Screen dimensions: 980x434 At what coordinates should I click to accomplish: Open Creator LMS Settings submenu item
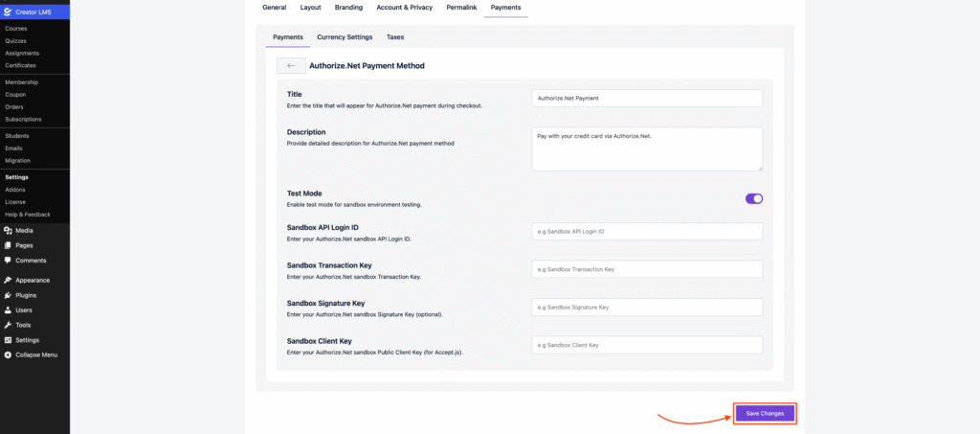pyautogui.click(x=17, y=177)
